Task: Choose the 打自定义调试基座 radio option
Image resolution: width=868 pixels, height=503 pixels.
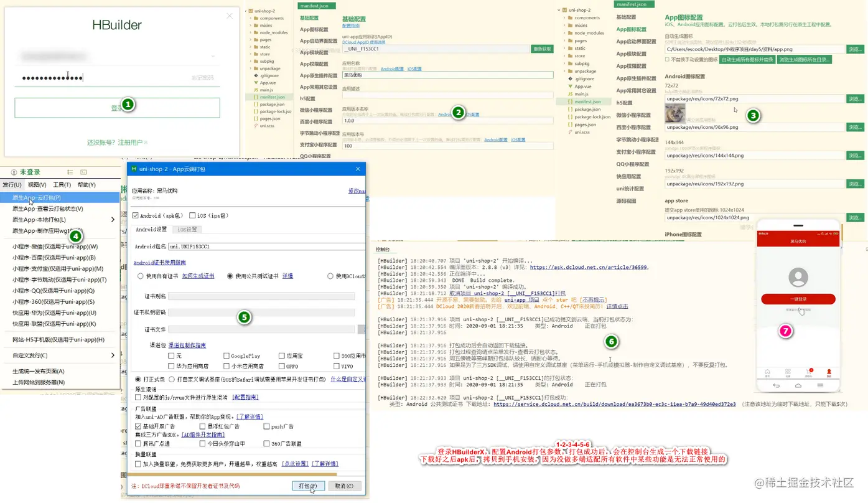Action: (x=172, y=379)
